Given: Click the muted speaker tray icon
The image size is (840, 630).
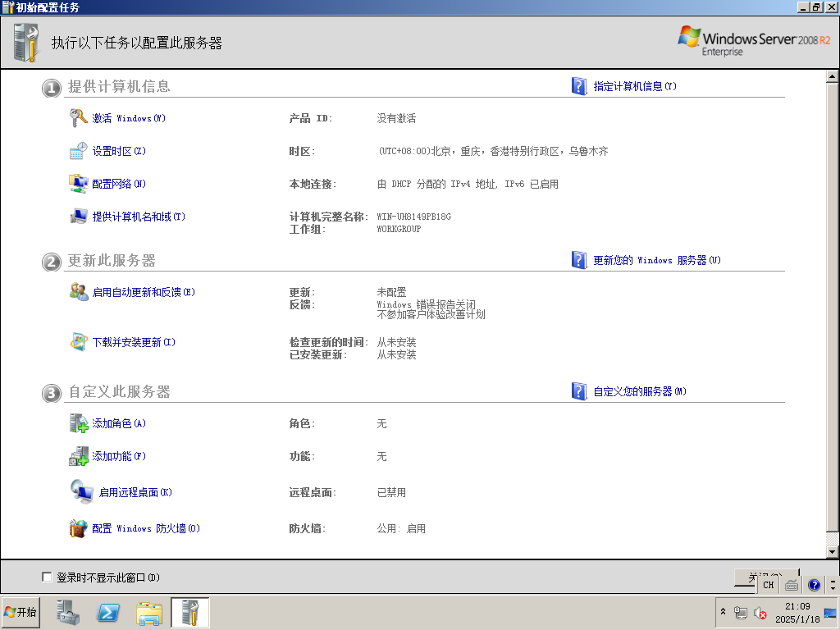Looking at the screenshot, I should tap(760, 613).
